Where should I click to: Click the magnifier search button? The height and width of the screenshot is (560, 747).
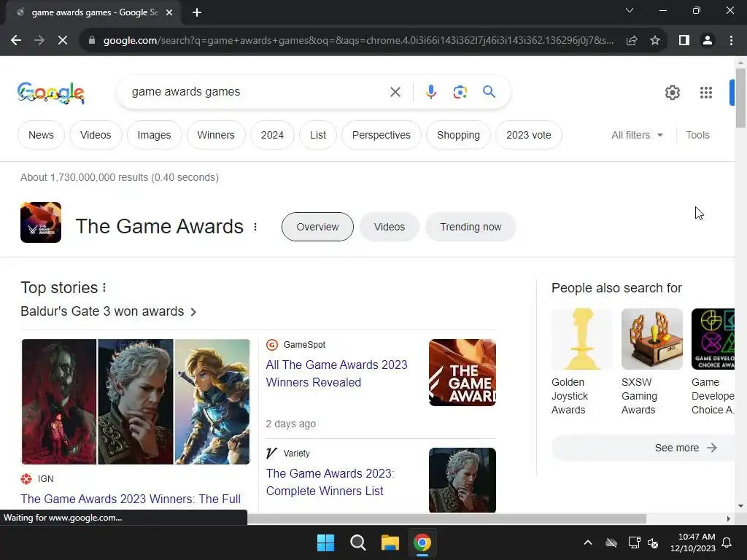489,91
